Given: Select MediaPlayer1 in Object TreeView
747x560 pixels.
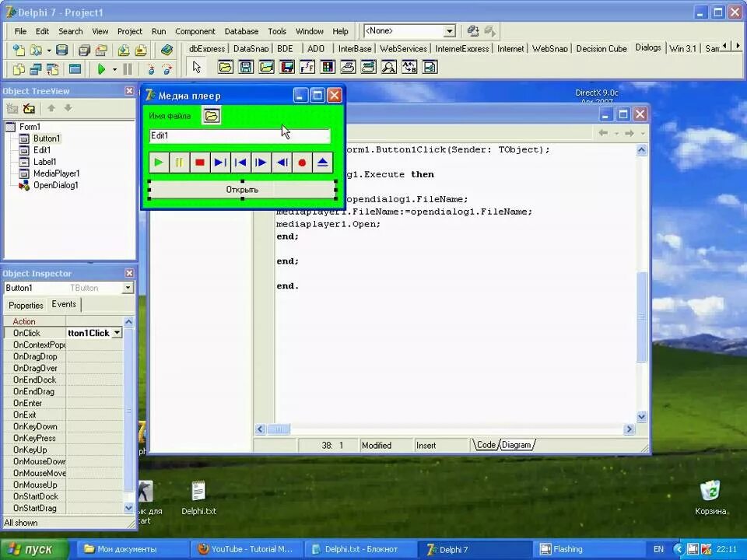Looking at the screenshot, I should (56, 173).
